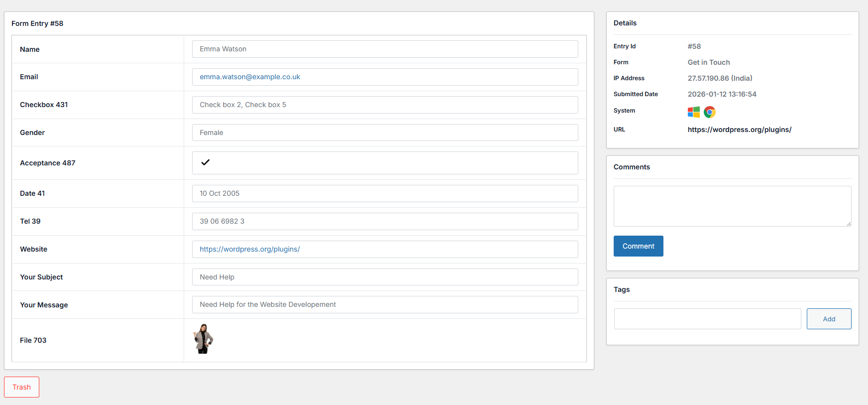
Task: Click the Name field showing Emma Watson
Action: pyautogui.click(x=385, y=49)
